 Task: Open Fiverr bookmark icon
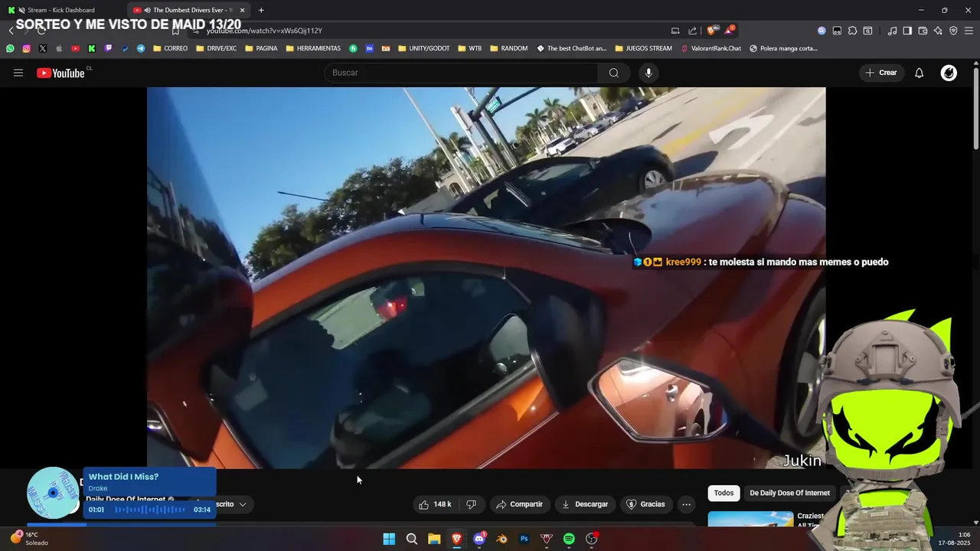click(353, 48)
